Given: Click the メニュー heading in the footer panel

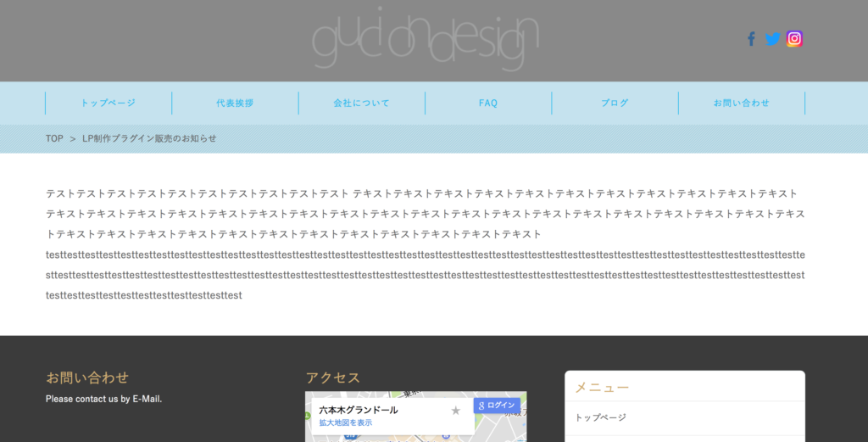Looking at the screenshot, I should point(602,387).
